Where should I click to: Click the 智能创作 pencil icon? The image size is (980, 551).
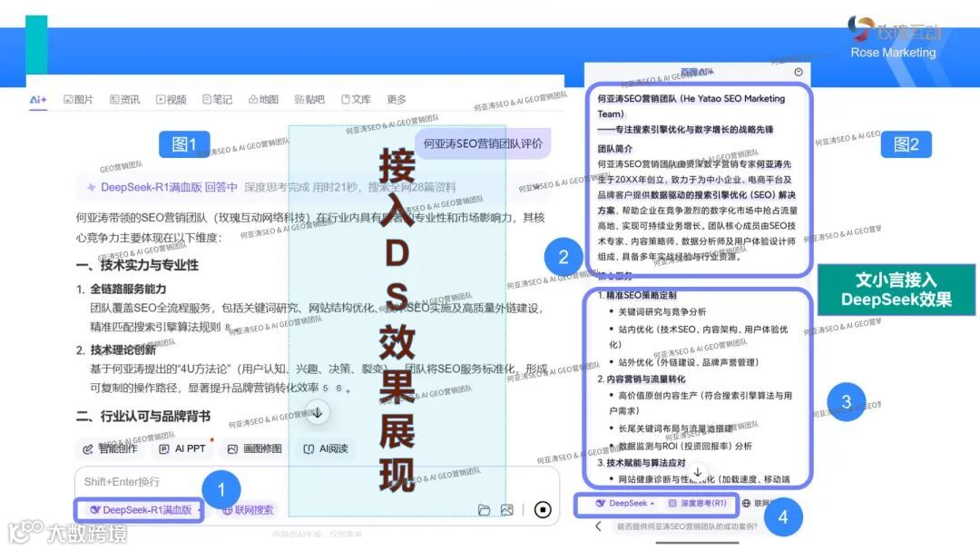click(x=87, y=449)
